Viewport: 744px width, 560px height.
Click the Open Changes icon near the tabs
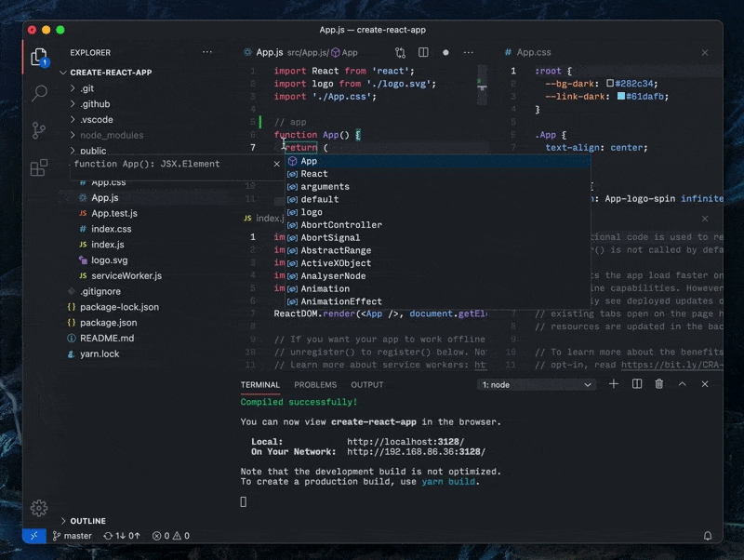point(402,53)
